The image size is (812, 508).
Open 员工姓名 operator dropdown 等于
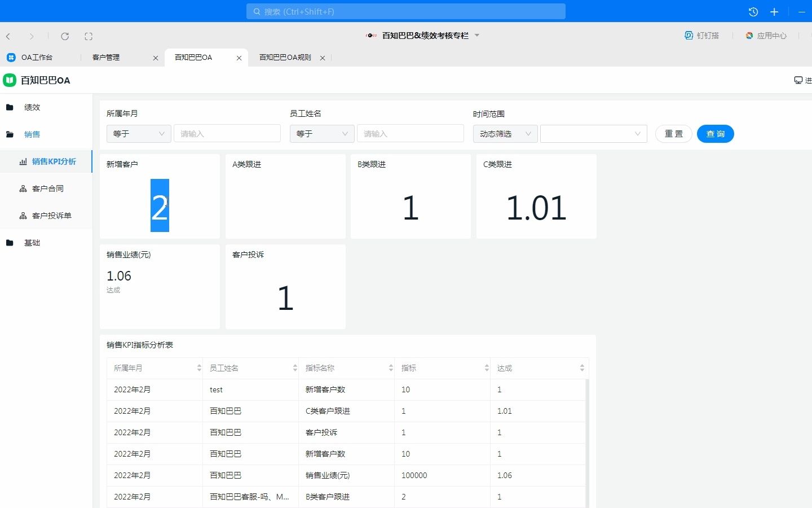322,134
